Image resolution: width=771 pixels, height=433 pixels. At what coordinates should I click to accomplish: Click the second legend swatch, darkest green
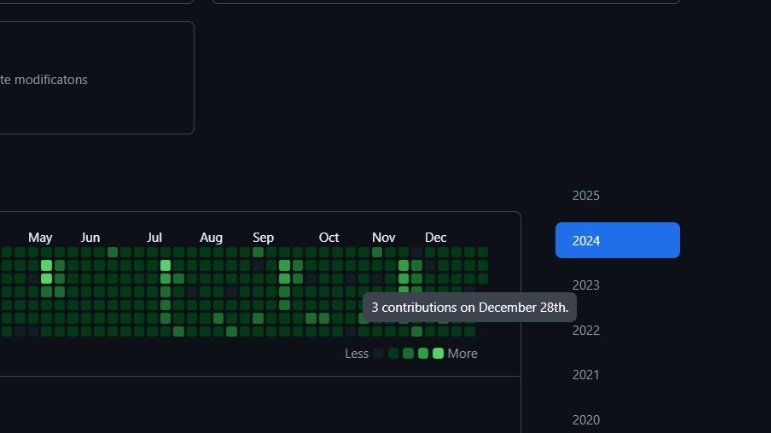point(393,353)
